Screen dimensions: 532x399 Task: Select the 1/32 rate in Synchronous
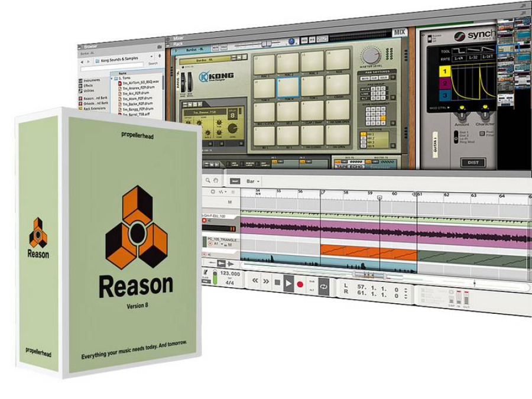click(473, 57)
